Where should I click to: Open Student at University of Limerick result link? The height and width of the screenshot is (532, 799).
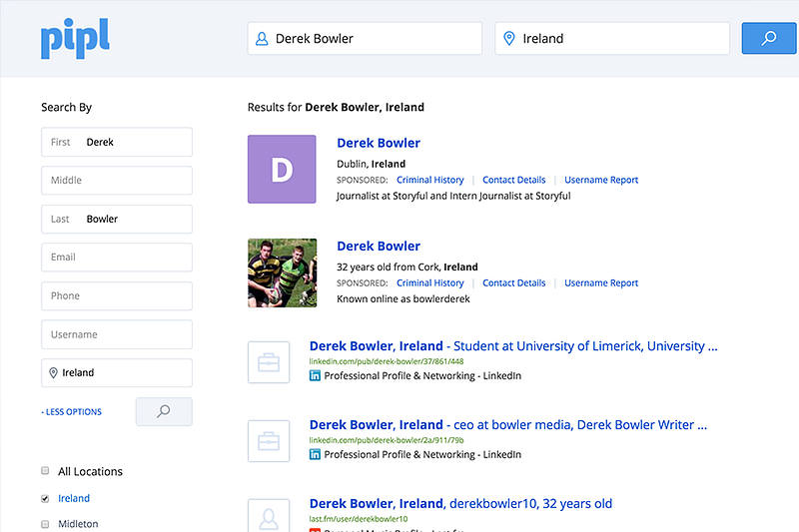pos(513,346)
